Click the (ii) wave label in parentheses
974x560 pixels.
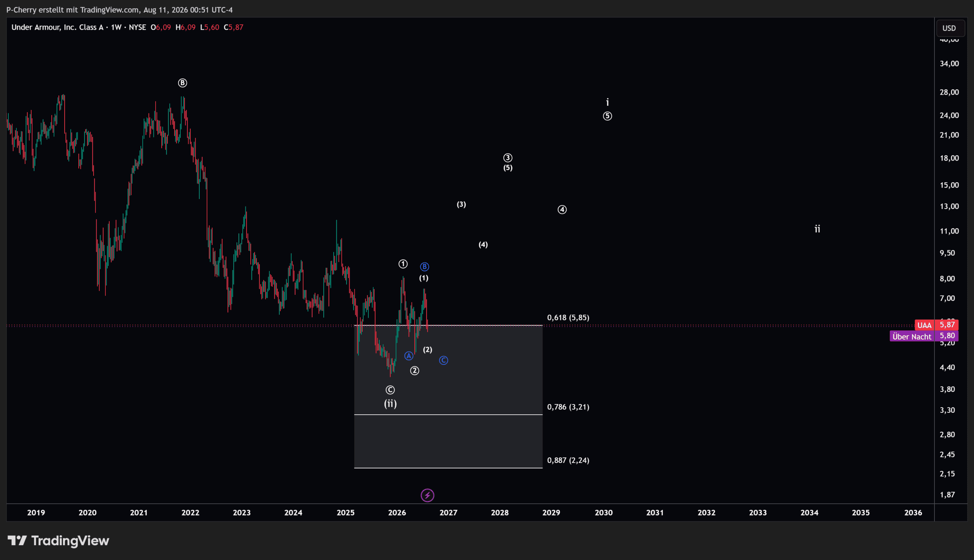pyautogui.click(x=390, y=404)
